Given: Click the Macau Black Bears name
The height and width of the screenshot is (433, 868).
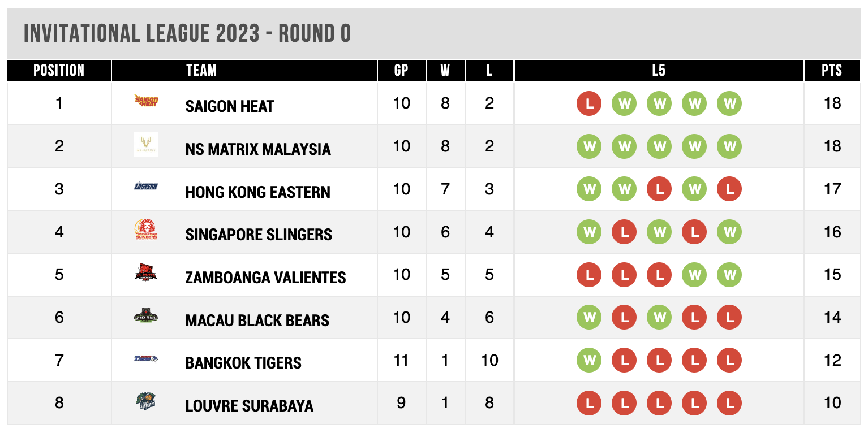Looking at the screenshot, I should point(257,321).
